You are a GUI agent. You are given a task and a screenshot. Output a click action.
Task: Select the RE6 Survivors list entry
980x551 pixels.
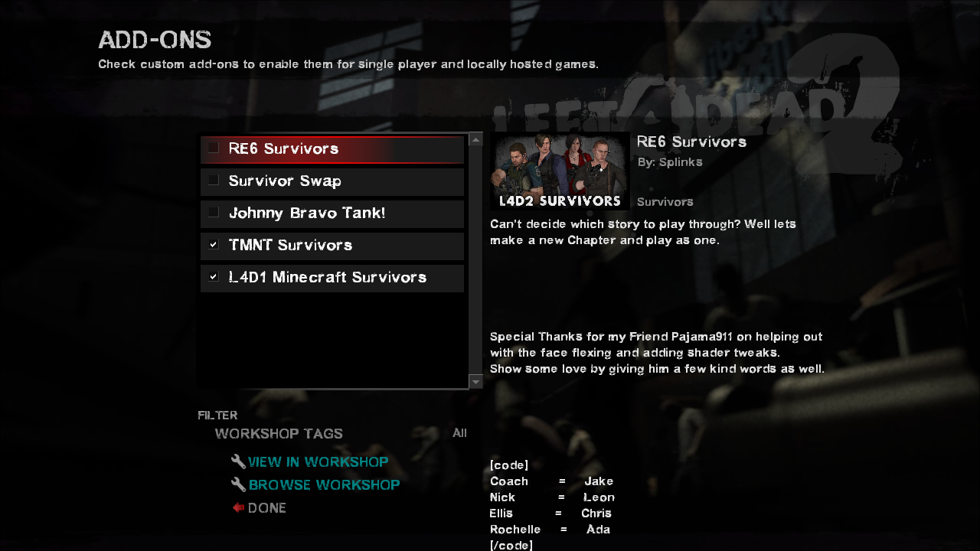point(332,149)
